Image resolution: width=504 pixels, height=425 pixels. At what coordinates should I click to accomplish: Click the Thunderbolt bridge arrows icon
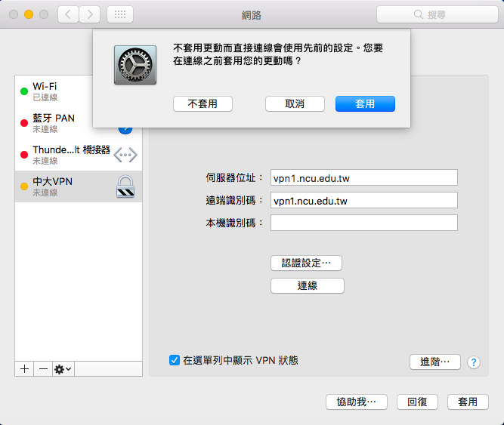[x=125, y=155]
